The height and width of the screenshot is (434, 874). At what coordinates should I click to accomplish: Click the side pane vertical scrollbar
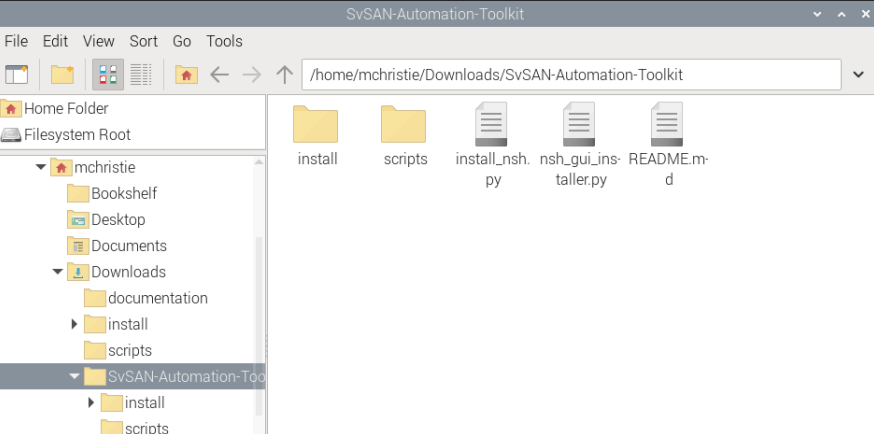(259, 326)
